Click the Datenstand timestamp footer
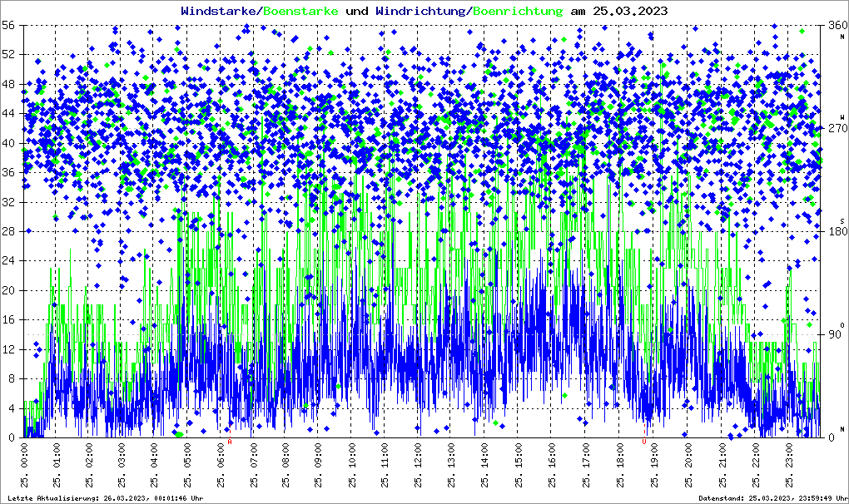Image resolution: width=849 pixels, height=504 pixels. point(772,498)
